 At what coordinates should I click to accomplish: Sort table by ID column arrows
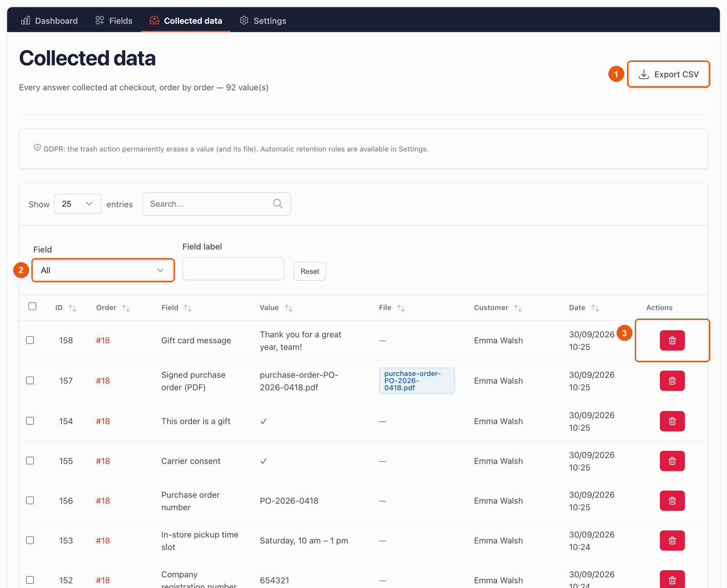pyautogui.click(x=72, y=308)
